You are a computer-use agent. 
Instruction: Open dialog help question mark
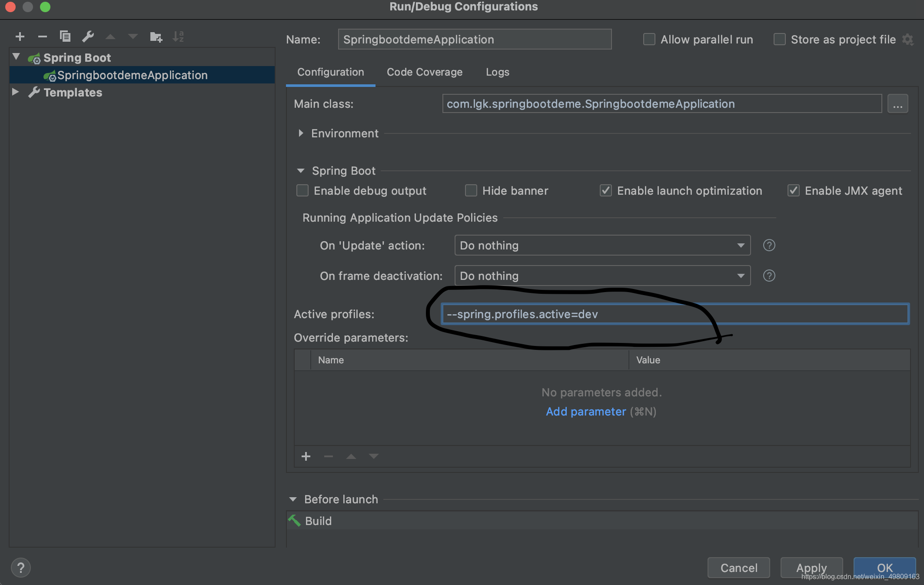(x=20, y=568)
